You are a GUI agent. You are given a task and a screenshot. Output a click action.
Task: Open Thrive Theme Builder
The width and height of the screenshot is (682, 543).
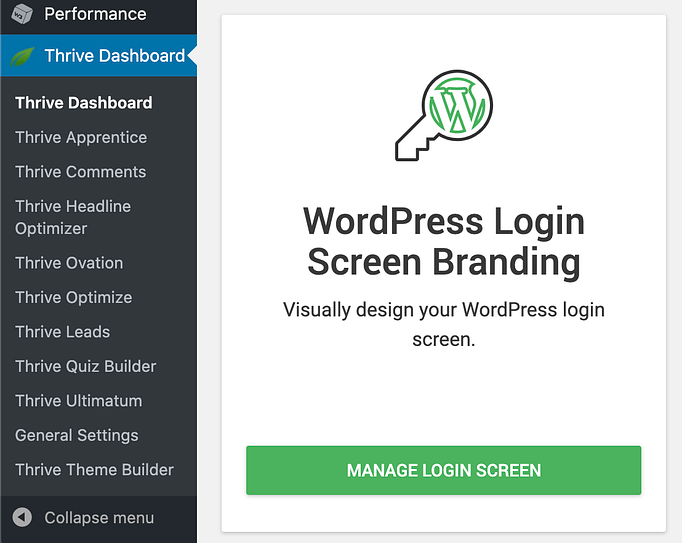point(94,469)
